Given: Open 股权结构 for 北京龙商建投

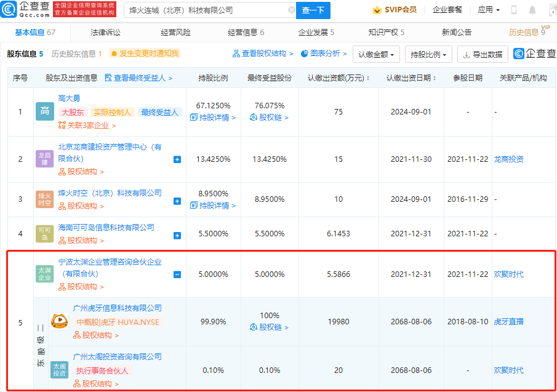Looking at the screenshot, I should tap(81, 172).
